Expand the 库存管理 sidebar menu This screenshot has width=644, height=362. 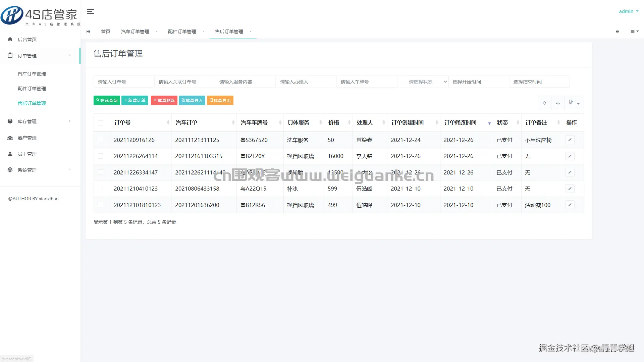point(40,121)
